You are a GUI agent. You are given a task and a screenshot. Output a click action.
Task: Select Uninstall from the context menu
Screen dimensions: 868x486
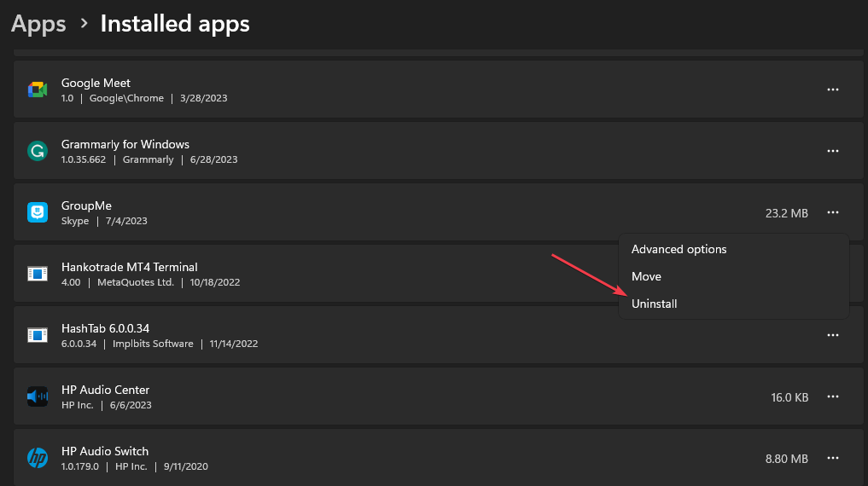click(x=654, y=304)
